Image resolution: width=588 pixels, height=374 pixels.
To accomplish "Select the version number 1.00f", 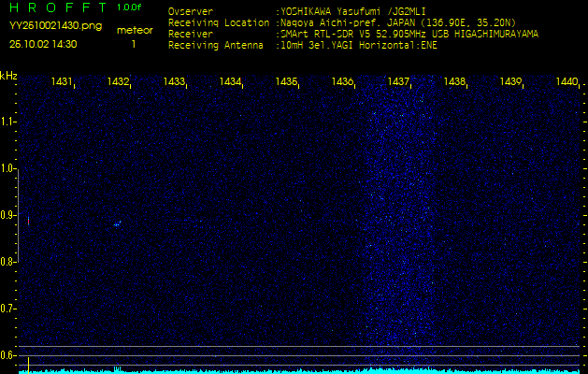I will 129,7.
